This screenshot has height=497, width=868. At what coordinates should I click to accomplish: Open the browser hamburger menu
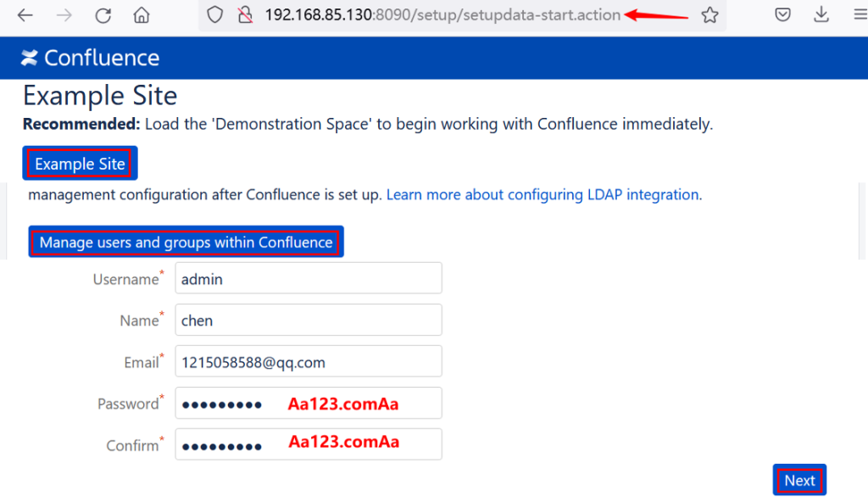click(x=861, y=14)
